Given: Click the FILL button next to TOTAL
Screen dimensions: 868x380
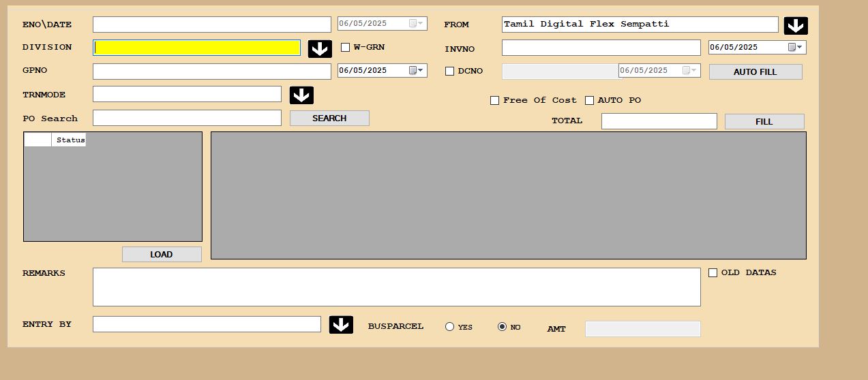Looking at the screenshot, I should (764, 122).
